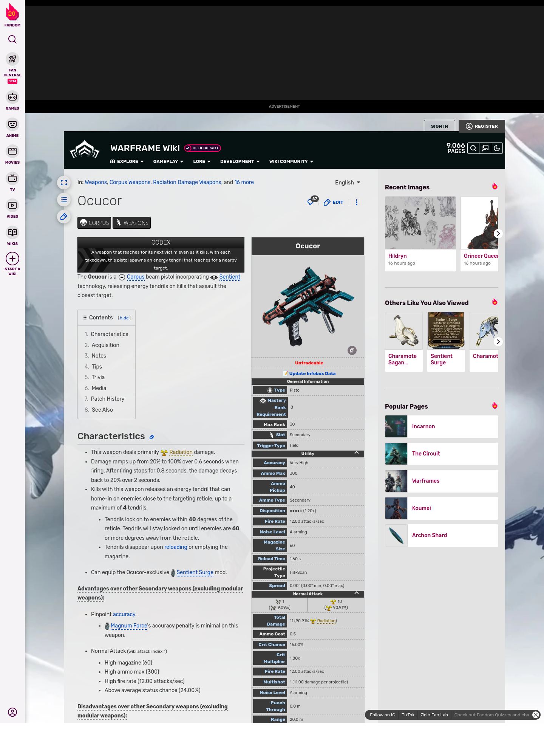544x756 pixels.
Task: Open the table of contents floating icon
Action: point(64,200)
